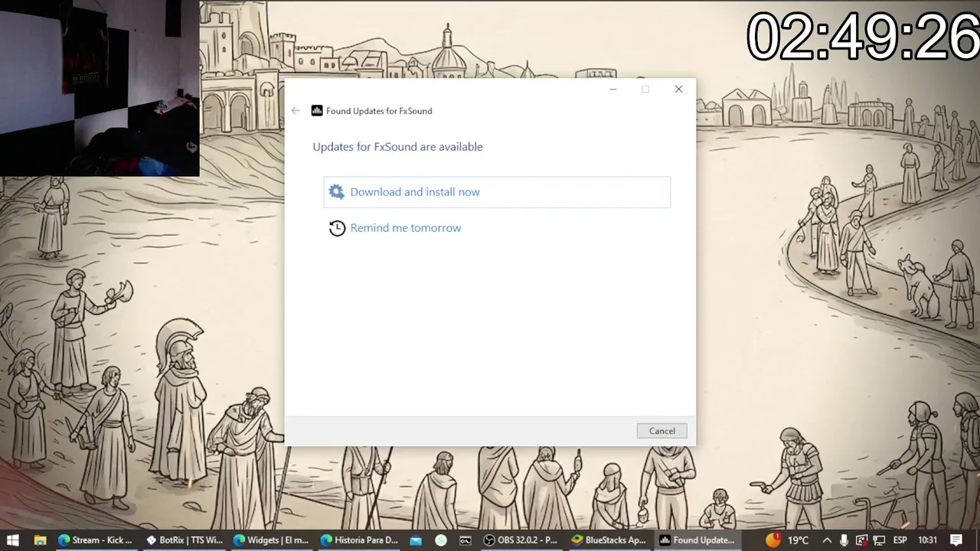Switch to OBS 32.0.2 taskbar item
Viewport: 980px width, 551px height.
click(521, 540)
